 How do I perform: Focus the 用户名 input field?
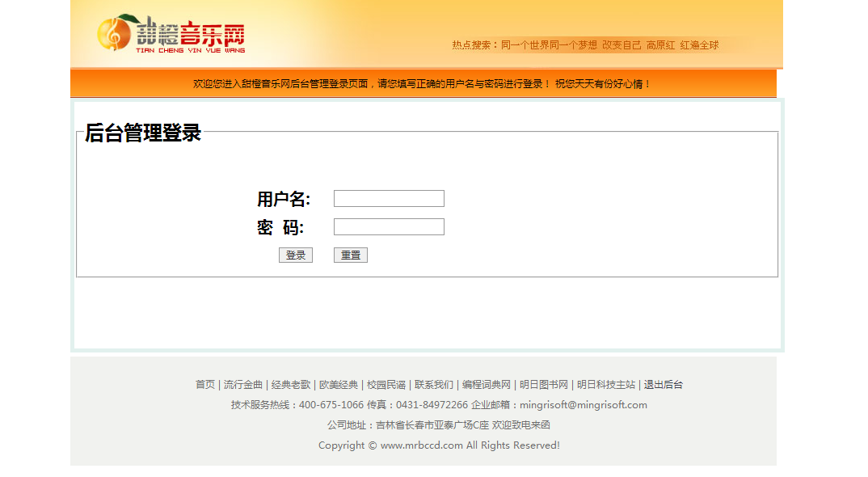click(x=389, y=198)
